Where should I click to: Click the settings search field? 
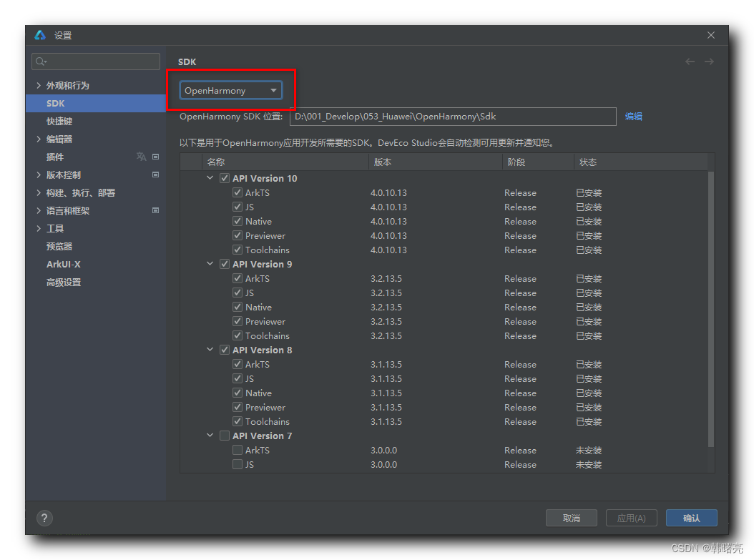(x=96, y=62)
